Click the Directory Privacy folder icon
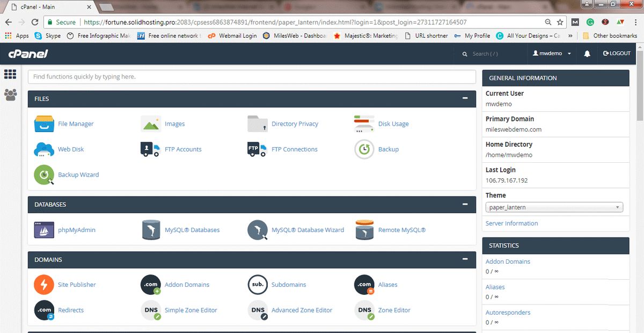The width and height of the screenshot is (644, 333). click(x=258, y=124)
